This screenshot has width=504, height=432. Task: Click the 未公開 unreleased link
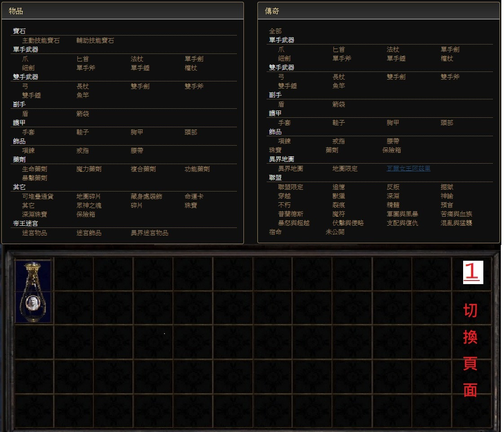pos(335,232)
